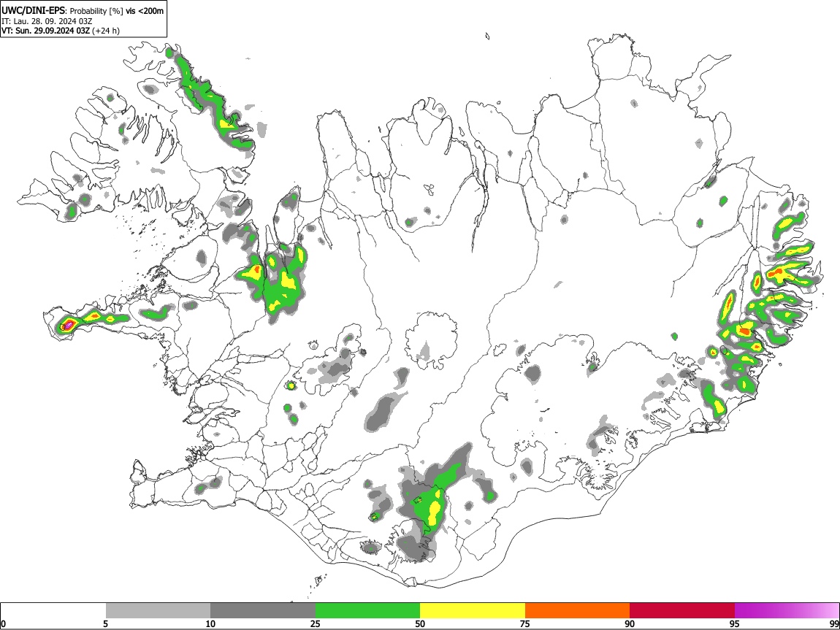Click the 'VT: Sun. 29.09.2024 03Z' valid time
The image size is (840, 630).
pyautogui.click(x=45, y=31)
